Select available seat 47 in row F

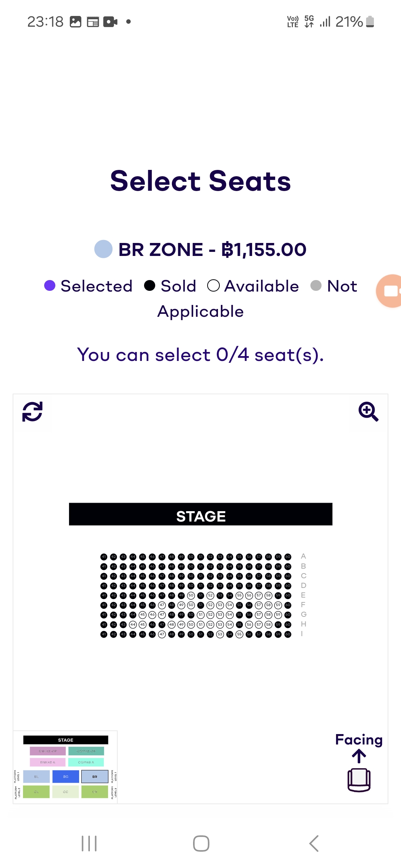point(162,605)
